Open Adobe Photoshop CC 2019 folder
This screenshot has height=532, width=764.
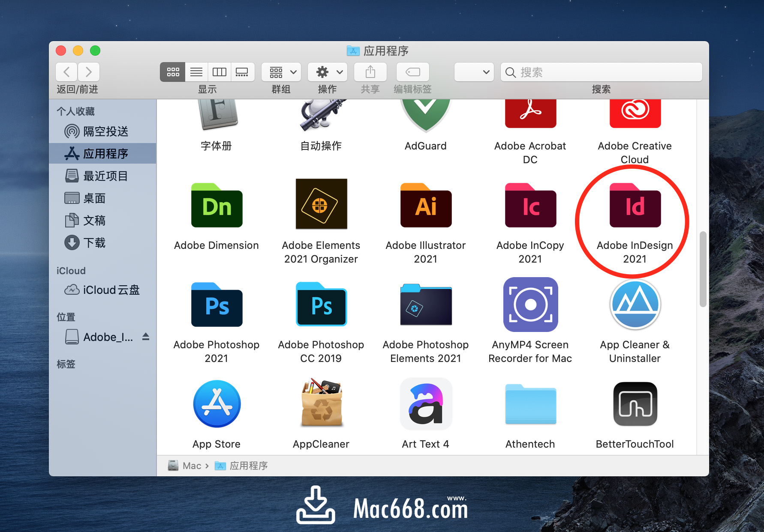pyautogui.click(x=321, y=305)
